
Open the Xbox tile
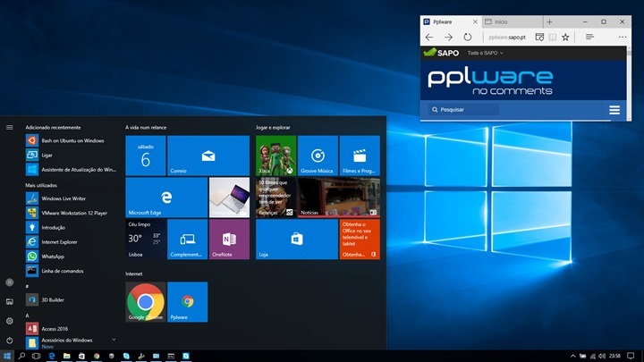(x=275, y=156)
